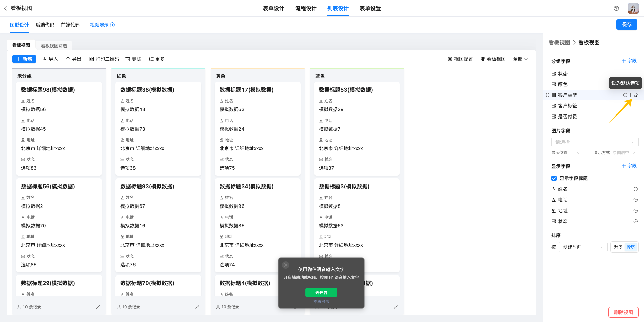This screenshot has width=644, height=322.
Task: Toggle the 显示字段标题 checkbox
Action: click(554, 178)
